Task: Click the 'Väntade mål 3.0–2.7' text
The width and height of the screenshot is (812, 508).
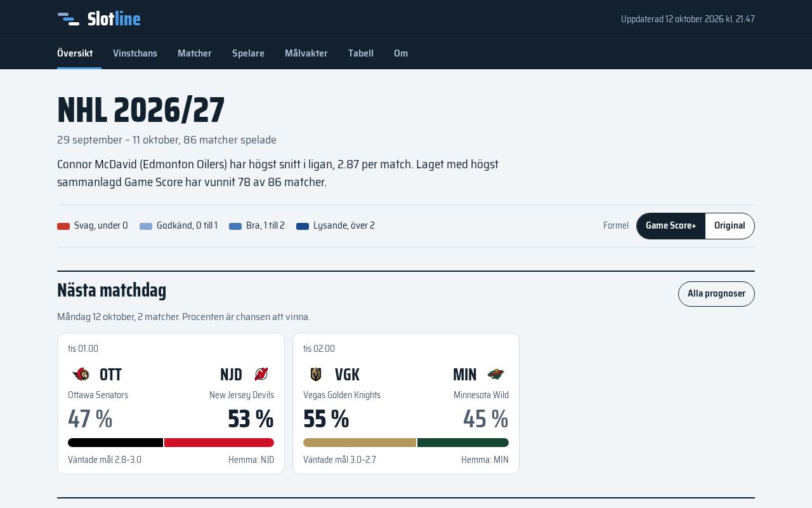Action: 339,460
